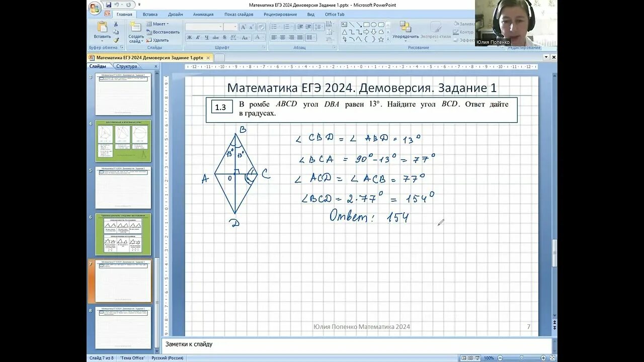Click the zoom in plus button
644x362 pixels.
pyautogui.click(x=543, y=358)
